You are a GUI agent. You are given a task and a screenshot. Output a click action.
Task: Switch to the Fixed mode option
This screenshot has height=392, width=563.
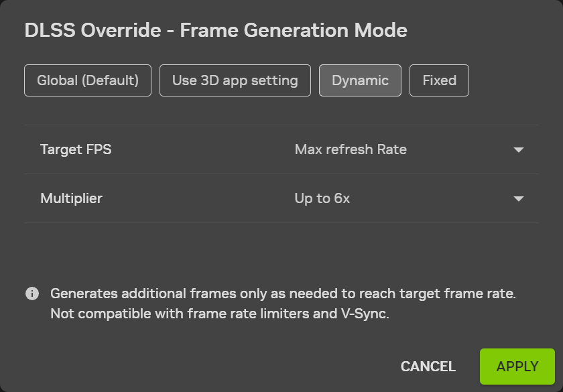439,80
